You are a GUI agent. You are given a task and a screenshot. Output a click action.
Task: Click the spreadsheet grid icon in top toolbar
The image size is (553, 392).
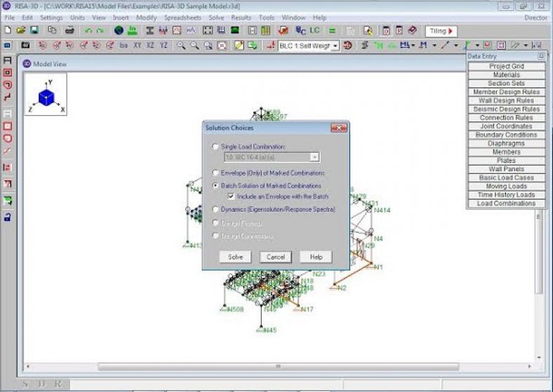point(265,31)
